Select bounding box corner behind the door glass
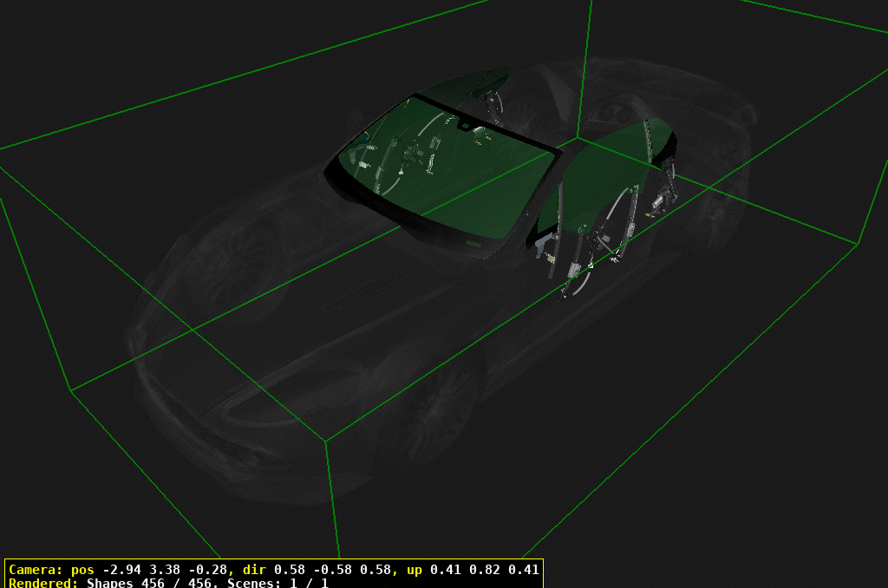Image resolution: width=888 pixels, height=588 pixels. click(578, 137)
